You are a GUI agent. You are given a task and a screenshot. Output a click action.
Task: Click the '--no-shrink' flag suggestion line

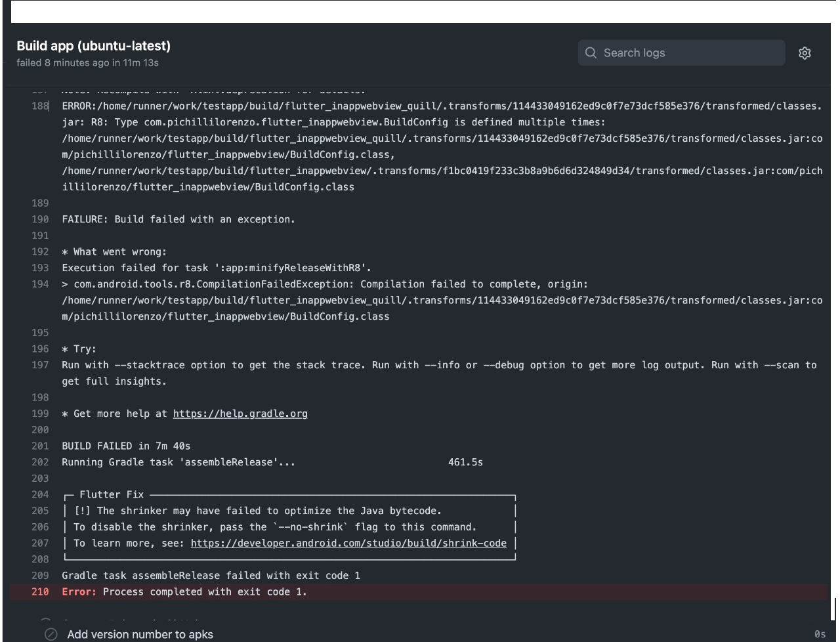tap(275, 527)
